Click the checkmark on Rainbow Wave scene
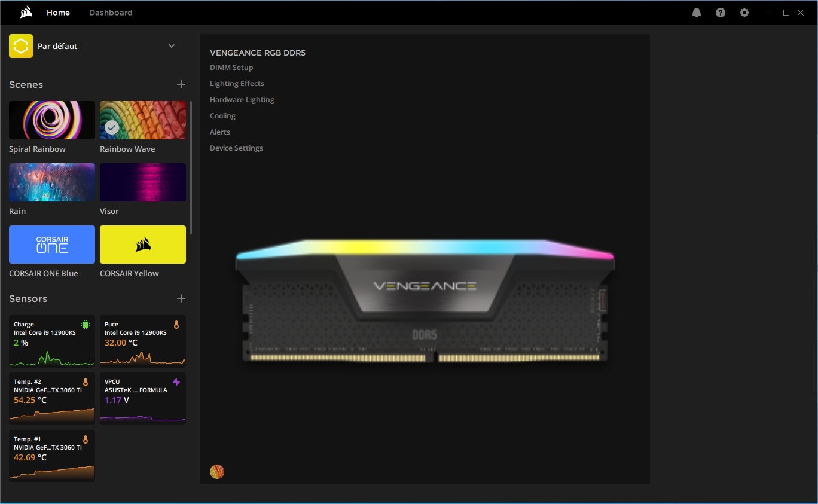 coord(111,127)
